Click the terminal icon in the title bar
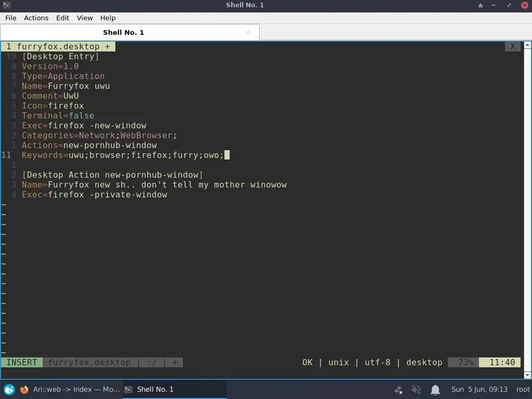Image resolution: width=532 pixels, height=399 pixels. 6,5
